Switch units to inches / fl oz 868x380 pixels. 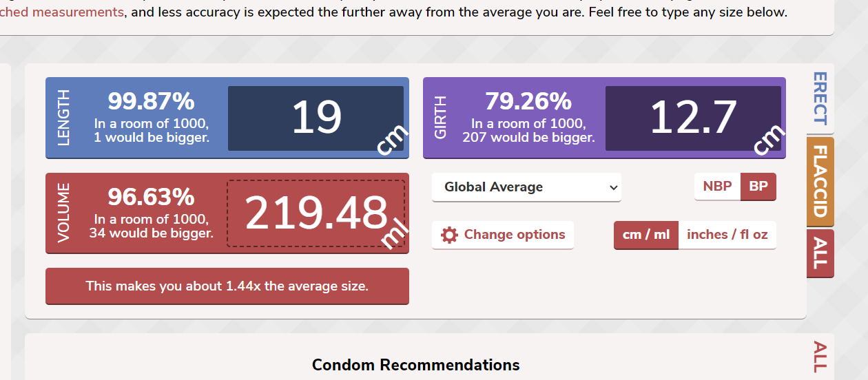[727, 235]
